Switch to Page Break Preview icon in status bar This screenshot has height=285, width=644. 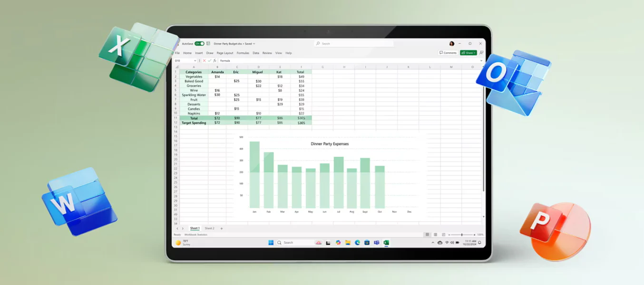[444, 235]
